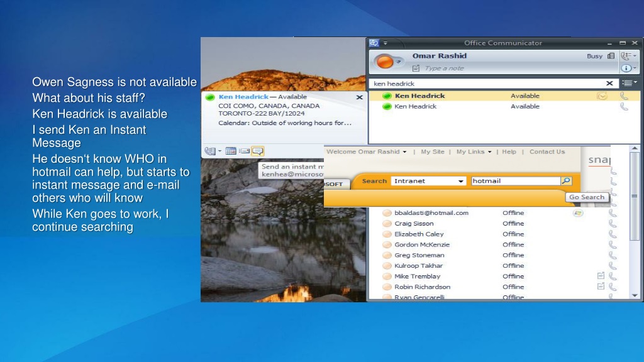Clear the ken headrick search text
Viewport: 644px width, 362px height.
coord(609,84)
